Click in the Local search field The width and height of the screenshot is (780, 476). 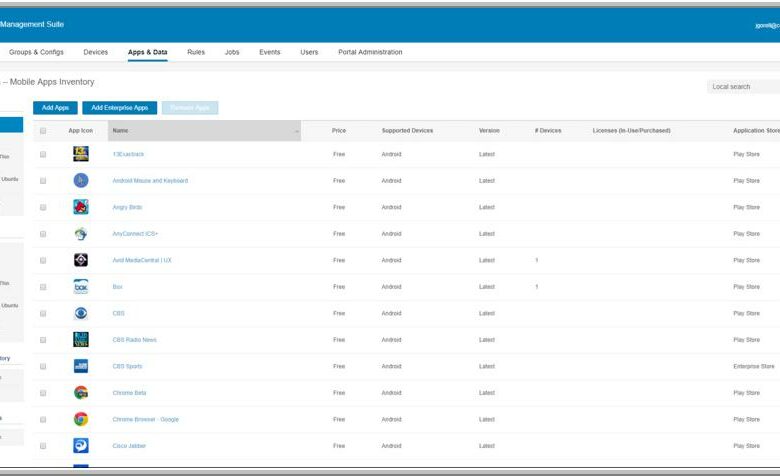(x=744, y=87)
